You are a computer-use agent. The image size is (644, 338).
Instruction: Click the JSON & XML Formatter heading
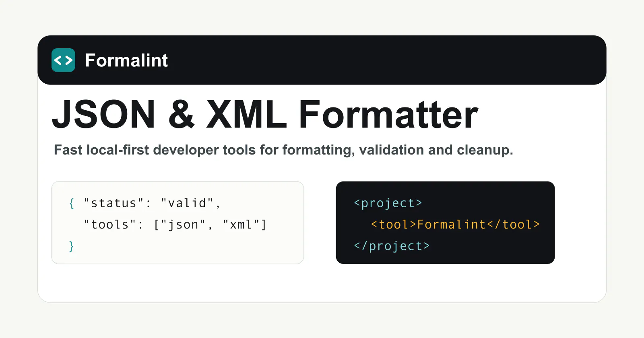265,115
